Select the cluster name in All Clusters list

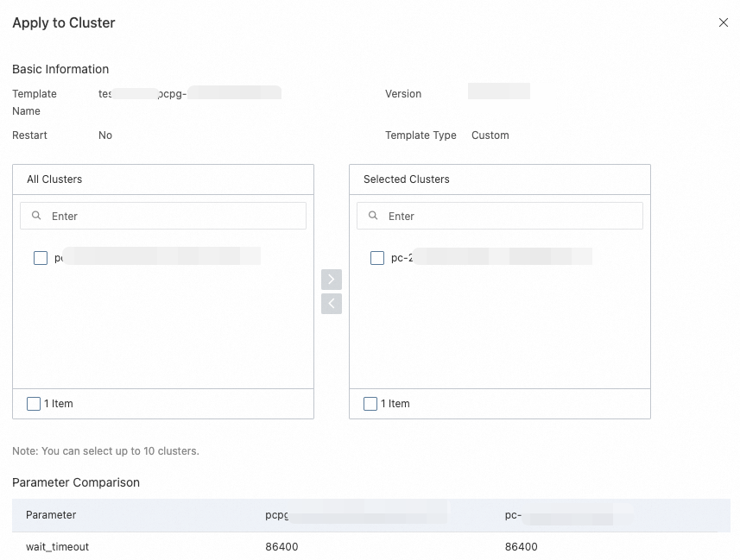tap(155, 257)
